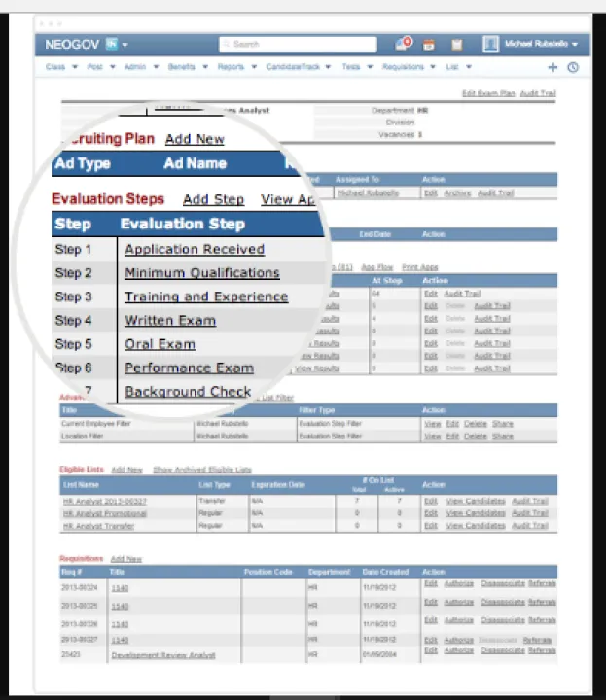
Task: Open the Tests menu
Action: (x=351, y=67)
